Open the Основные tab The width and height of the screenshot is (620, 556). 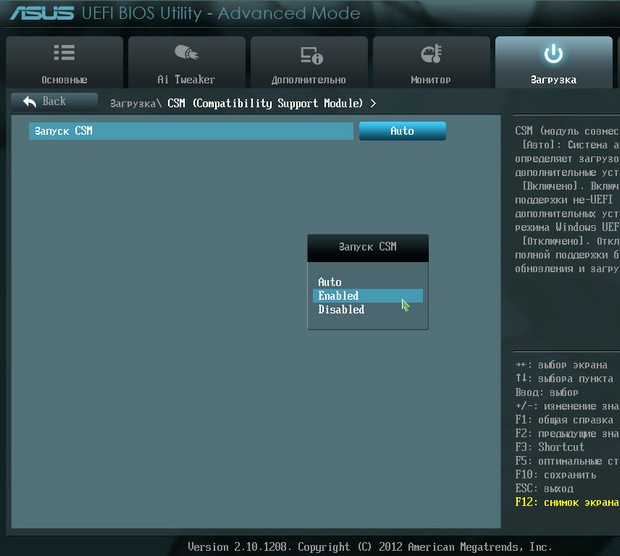pos(64,62)
